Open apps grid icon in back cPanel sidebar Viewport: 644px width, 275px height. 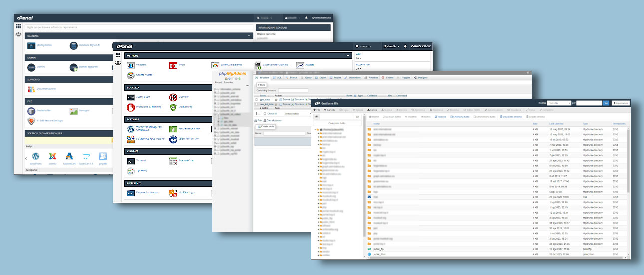pos(18,26)
